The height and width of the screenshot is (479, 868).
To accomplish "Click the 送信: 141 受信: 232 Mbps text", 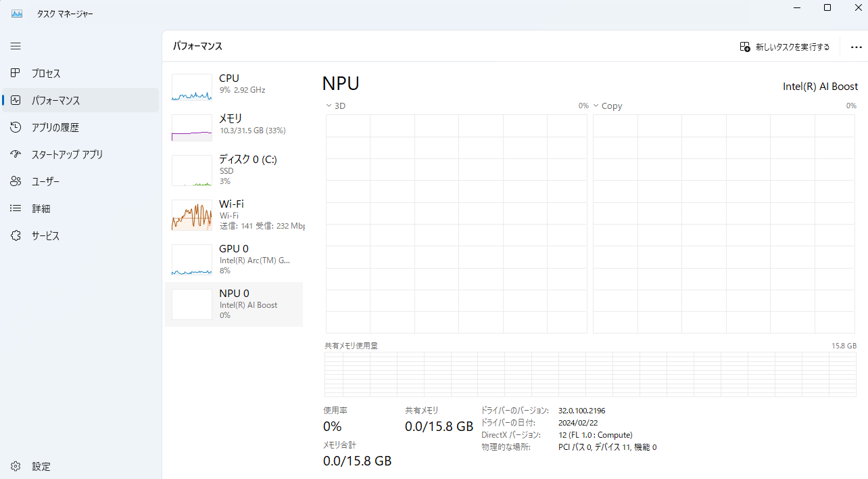I will click(x=262, y=226).
